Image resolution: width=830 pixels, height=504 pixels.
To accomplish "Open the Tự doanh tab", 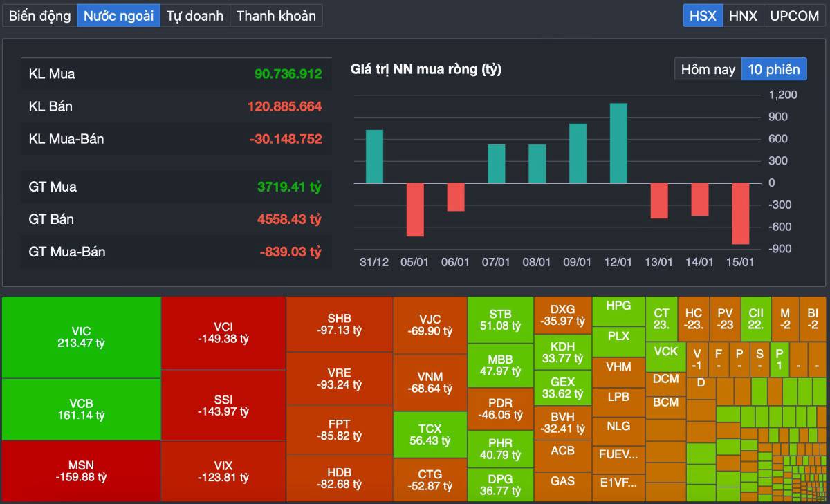I will point(195,15).
